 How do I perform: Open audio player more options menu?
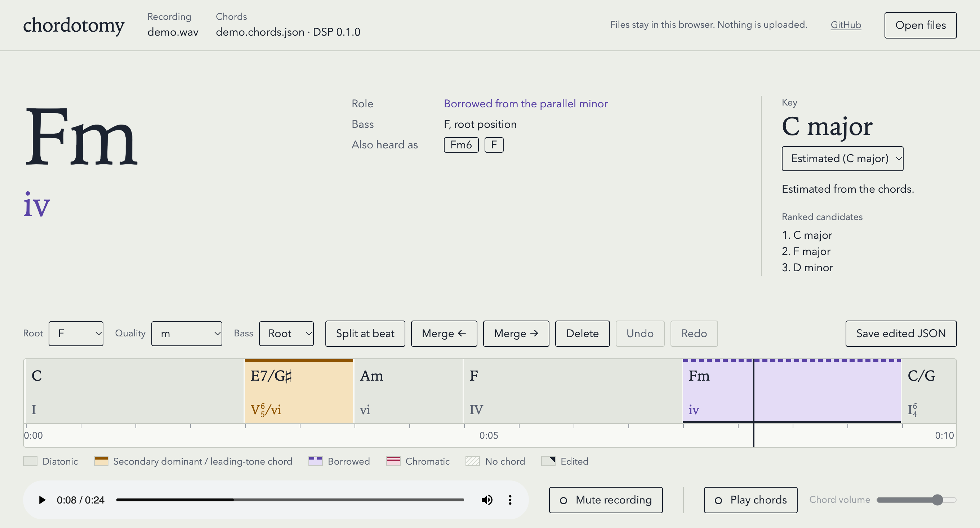(510, 500)
